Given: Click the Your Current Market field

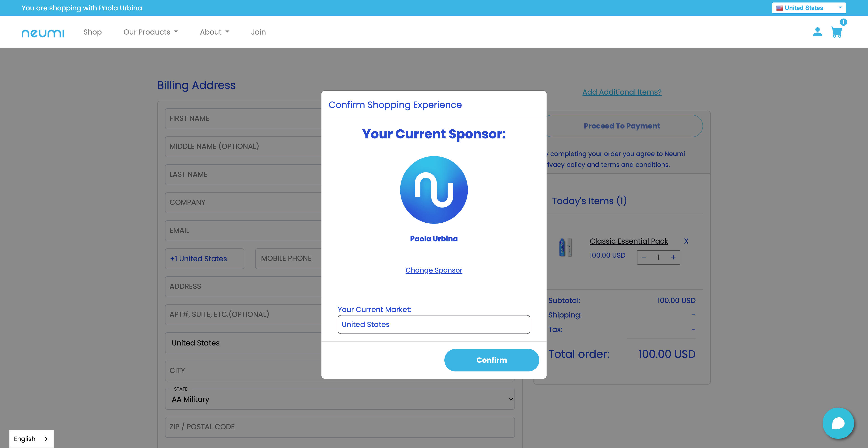Looking at the screenshot, I should (434, 324).
